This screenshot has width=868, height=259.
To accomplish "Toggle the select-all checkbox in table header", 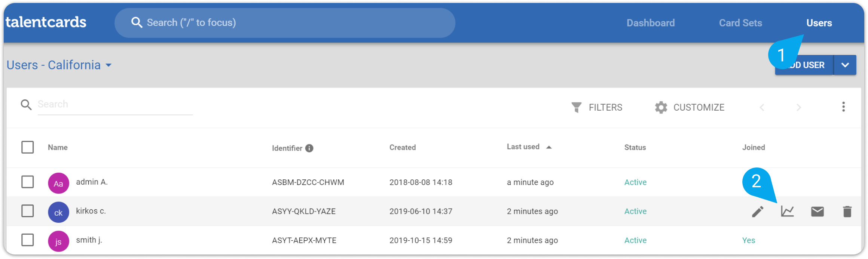I will [x=27, y=147].
